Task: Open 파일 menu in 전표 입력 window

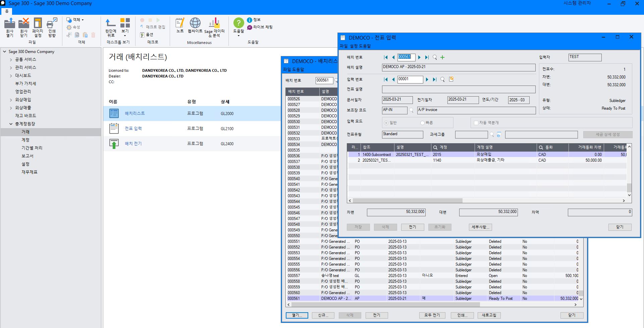Action: (343, 46)
